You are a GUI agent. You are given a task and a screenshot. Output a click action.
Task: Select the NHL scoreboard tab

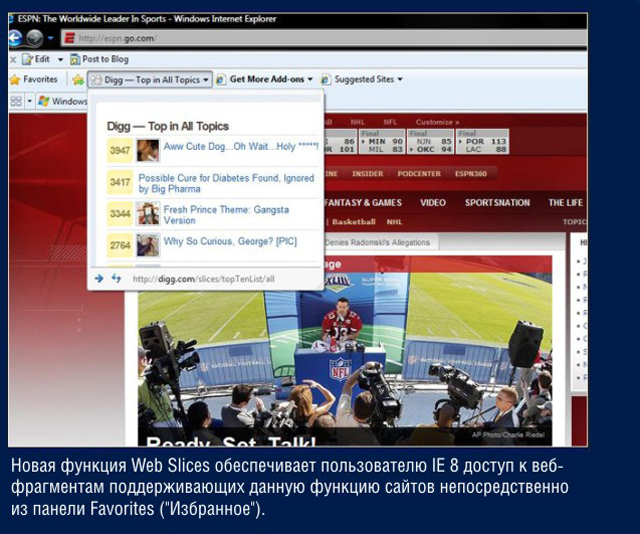357,122
